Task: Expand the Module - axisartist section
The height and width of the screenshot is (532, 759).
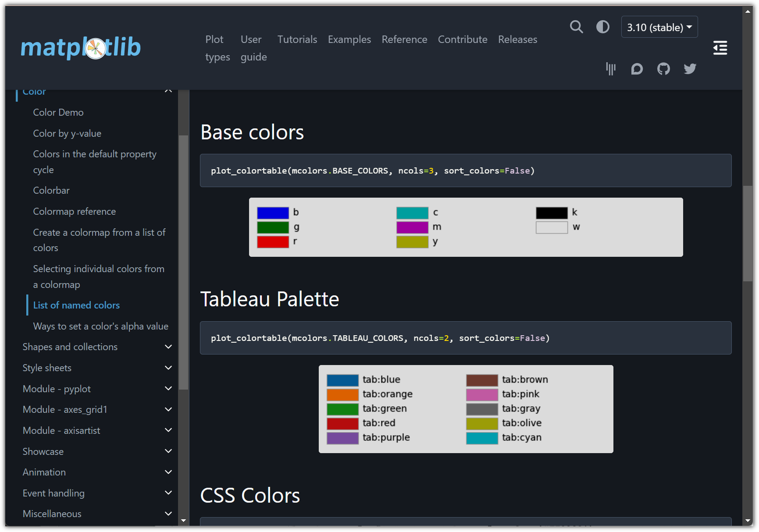Action: coord(168,430)
